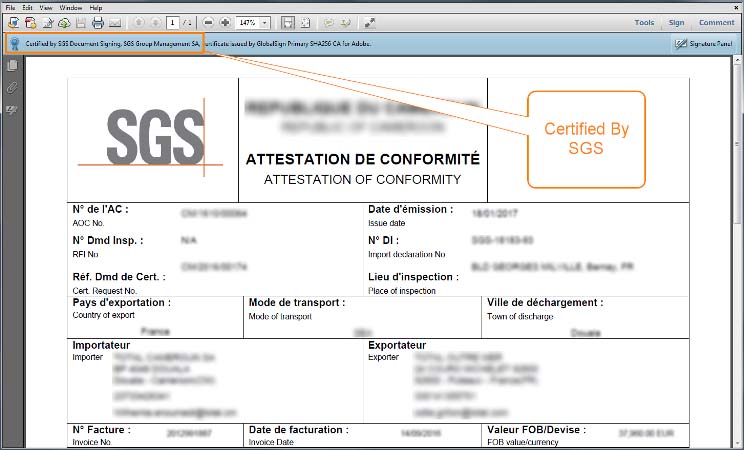Click the 'N° Dmd Insp. :' label

pyautogui.click(x=108, y=240)
